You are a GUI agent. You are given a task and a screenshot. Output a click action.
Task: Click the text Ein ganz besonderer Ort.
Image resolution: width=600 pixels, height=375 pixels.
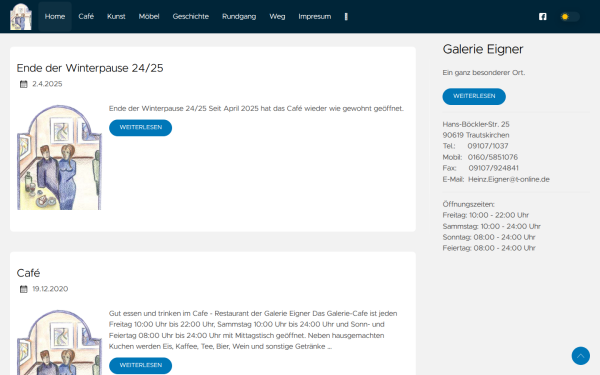tap(484, 73)
